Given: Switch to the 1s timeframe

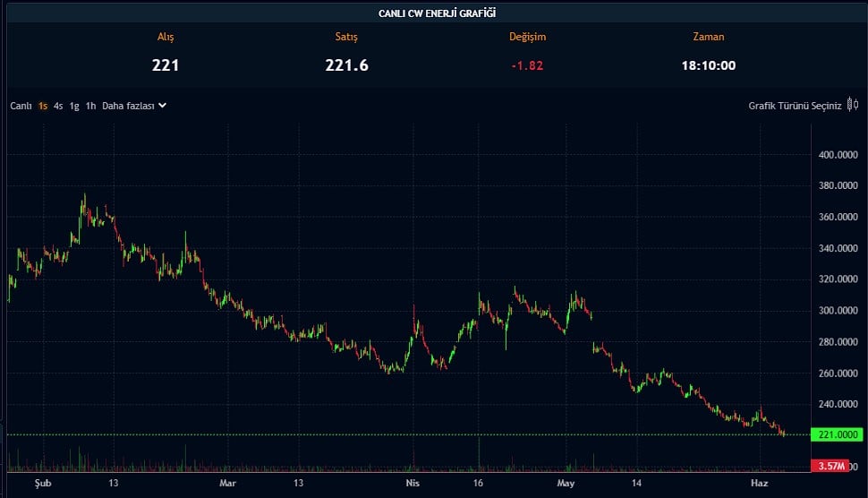Looking at the screenshot, I should coord(43,106).
